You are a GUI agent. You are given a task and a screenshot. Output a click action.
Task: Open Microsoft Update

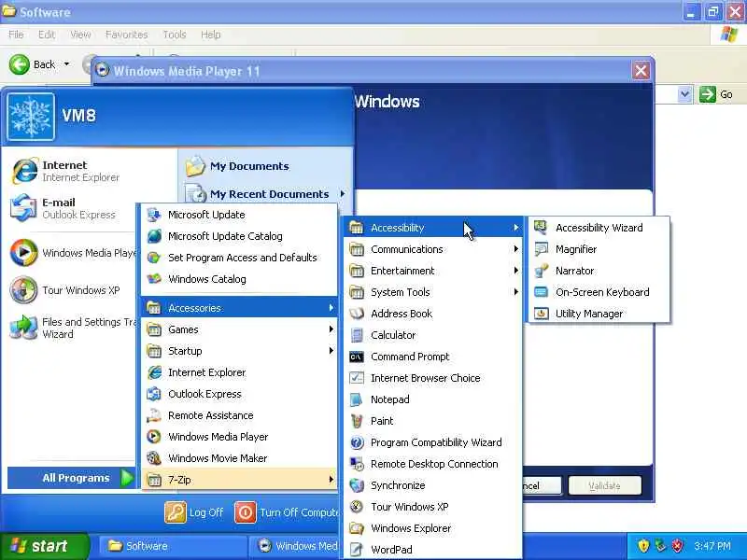coord(240,215)
